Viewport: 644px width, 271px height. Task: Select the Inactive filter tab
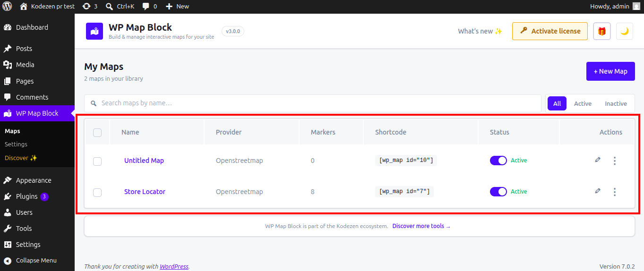616,103
